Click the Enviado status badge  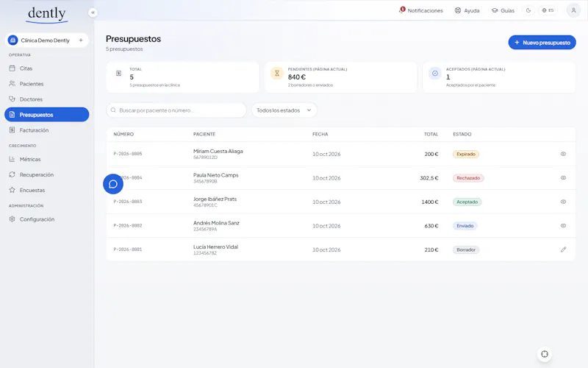point(465,226)
